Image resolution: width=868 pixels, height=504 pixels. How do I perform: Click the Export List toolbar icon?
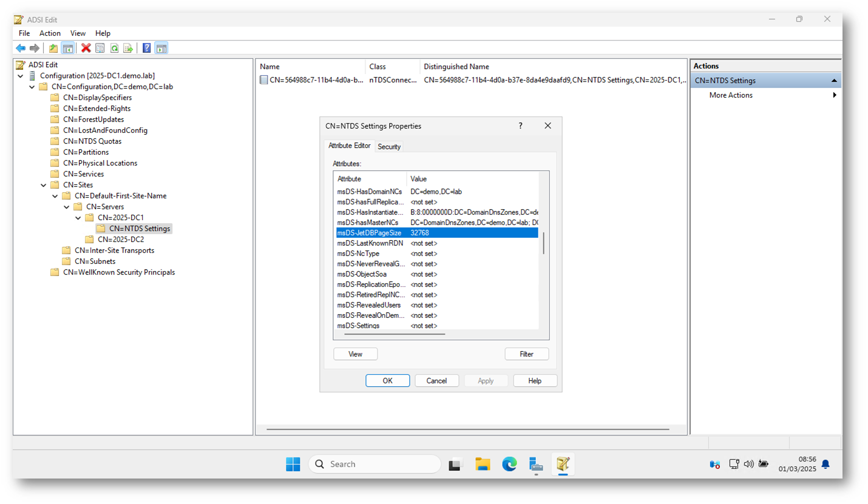128,49
